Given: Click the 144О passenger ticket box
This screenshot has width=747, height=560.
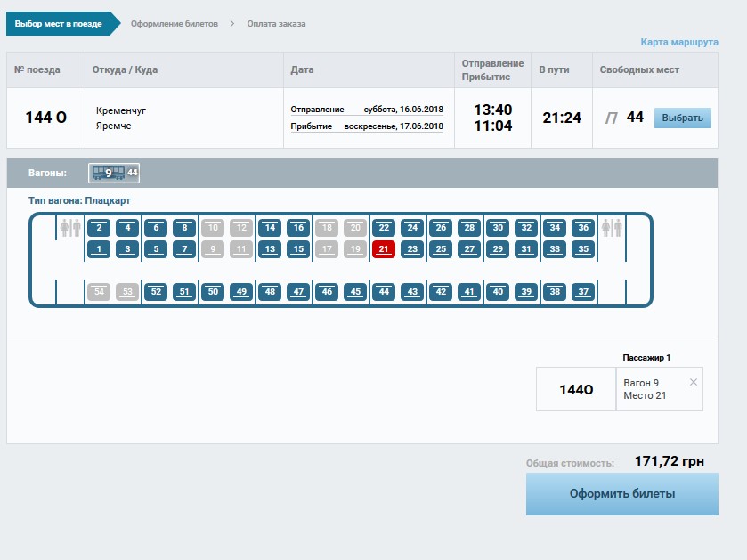Looking at the screenshot, I should click(575, 389).
